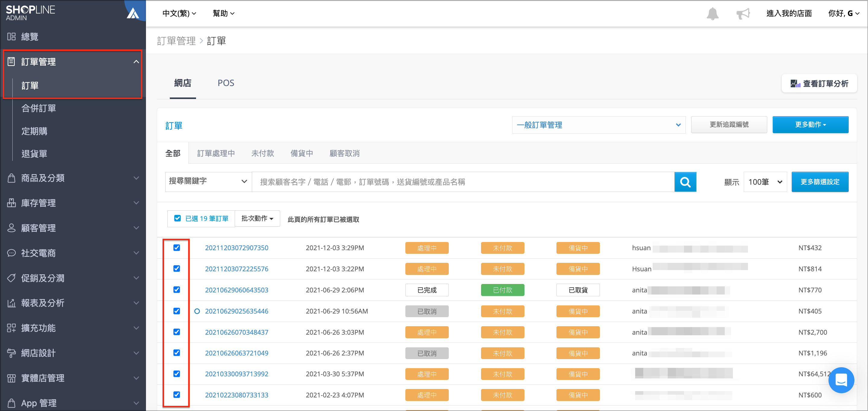Open the 100筆 display count dropdown
Screen dimensions: 868x411
click(x=765, y=182)
